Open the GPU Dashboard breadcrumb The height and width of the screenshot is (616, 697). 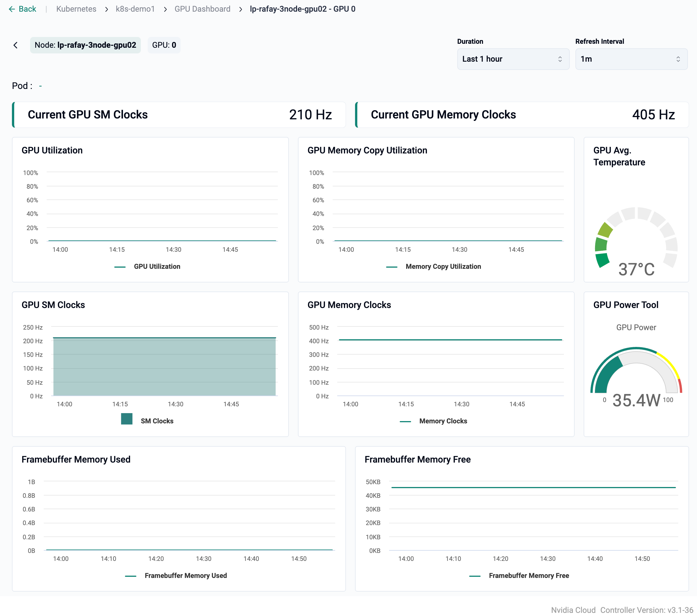click(202, 9)
